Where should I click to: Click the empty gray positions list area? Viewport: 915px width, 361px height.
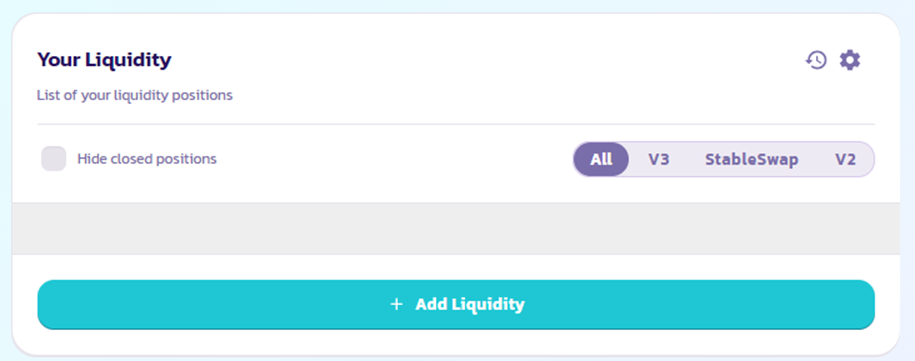[x=456, y=228]
